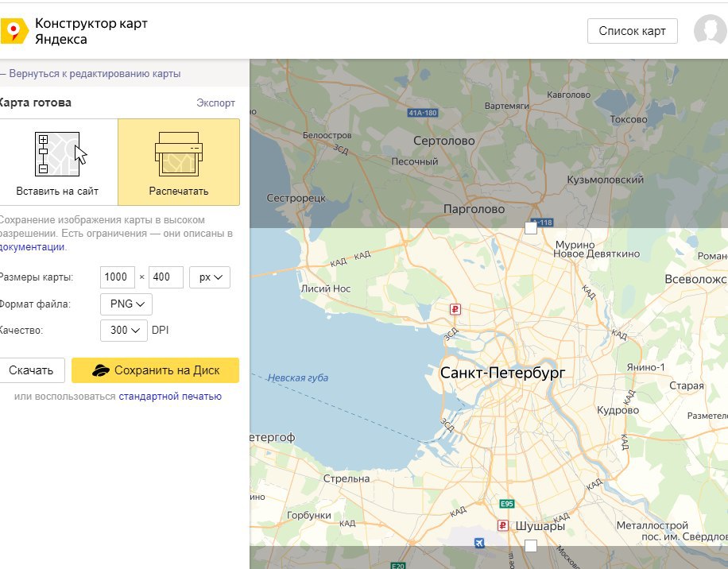Grab the bottom print-area resize handle
728x569 pixels.
point(531,546)
